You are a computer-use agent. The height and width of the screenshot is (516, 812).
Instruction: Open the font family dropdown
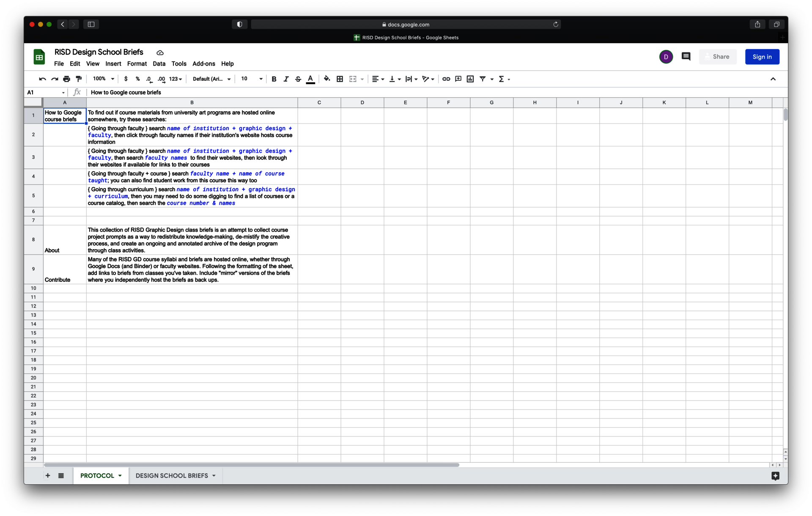(x=211, y=79)
